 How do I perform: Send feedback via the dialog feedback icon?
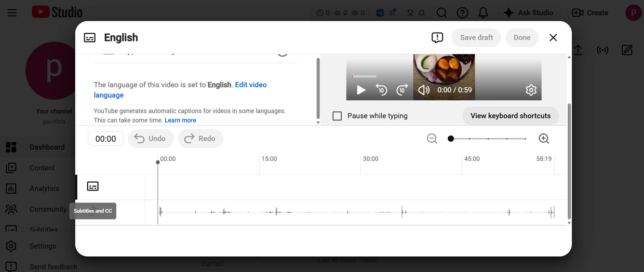[437, 37]
